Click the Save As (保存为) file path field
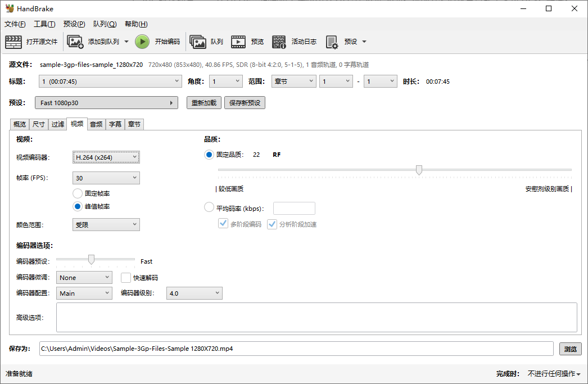The width and height of the screenshot is (588, 384). 296,349
